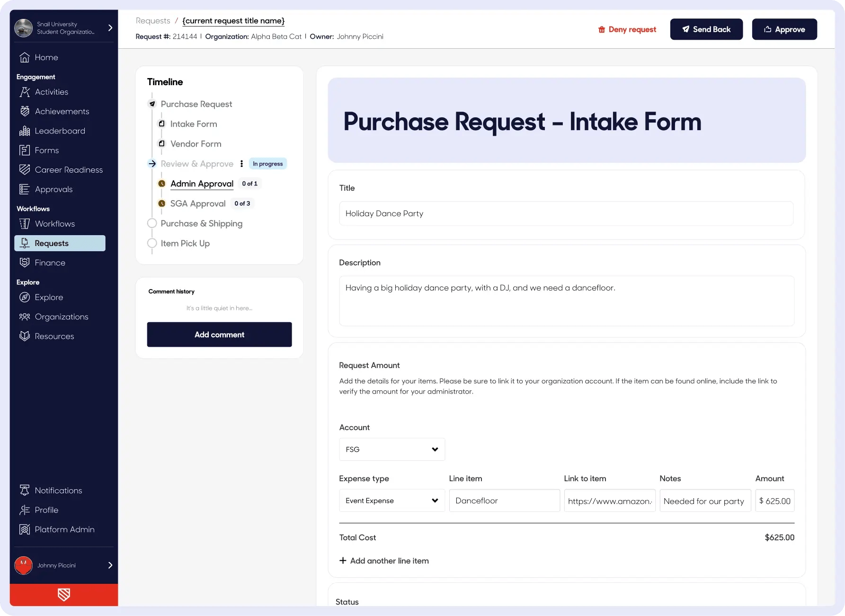Click the Home icon in sidebar
The height and width of the screenshot is (616, 845).
pyautogui.click(x=25, y=57)
